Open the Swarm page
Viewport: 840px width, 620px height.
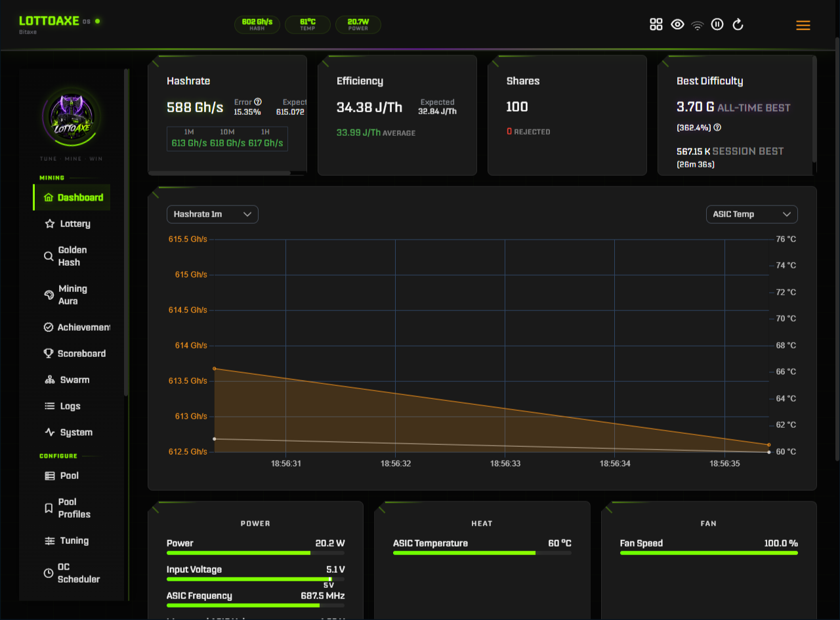click(72, 380)
